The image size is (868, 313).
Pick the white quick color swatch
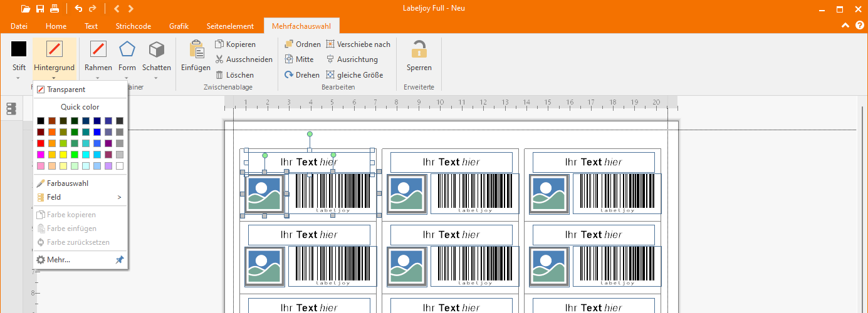click(120, 166)
